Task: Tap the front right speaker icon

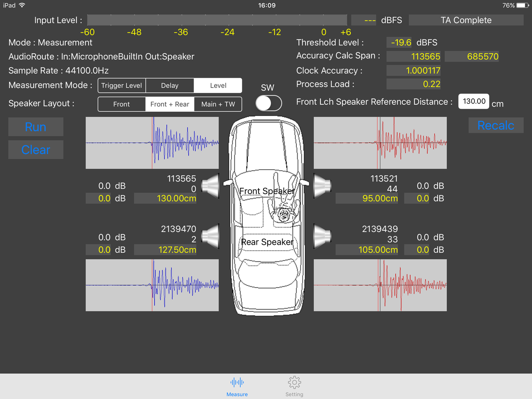Action: tap(322, 186)
